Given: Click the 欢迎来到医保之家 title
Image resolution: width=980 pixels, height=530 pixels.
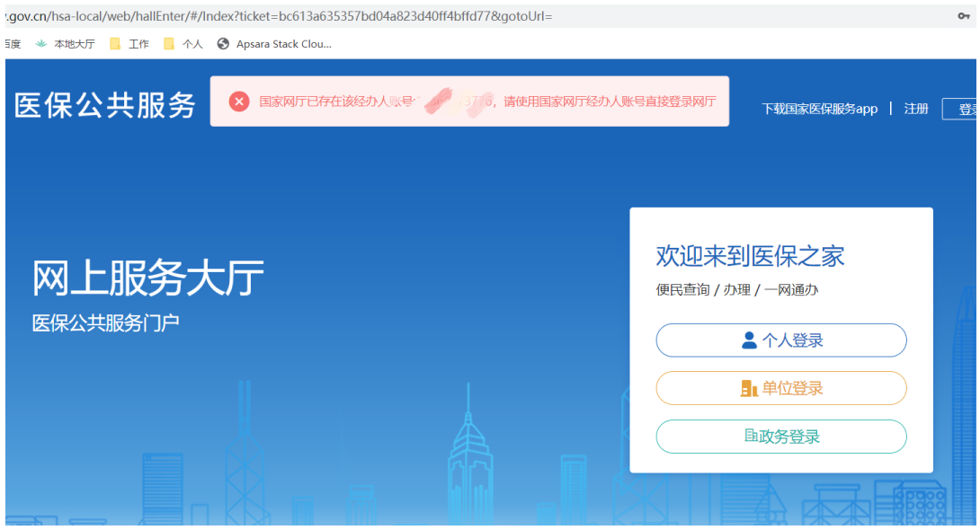Looking at the screenshot, I should point(750,256).
